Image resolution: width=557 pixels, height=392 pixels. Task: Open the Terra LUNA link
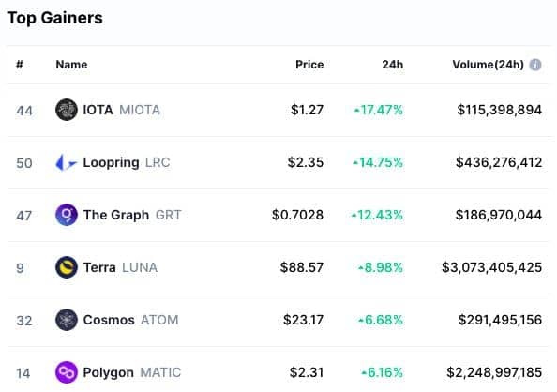point(120,267)
